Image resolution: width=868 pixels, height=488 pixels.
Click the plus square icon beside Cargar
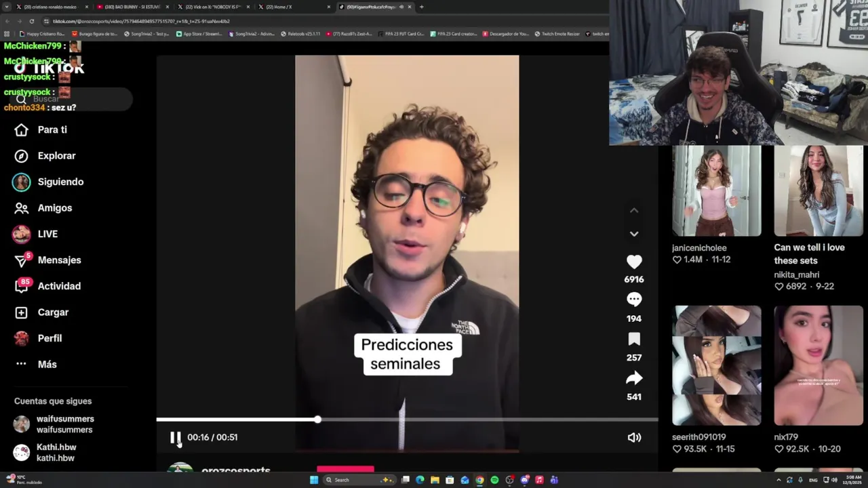coord(22,312)
